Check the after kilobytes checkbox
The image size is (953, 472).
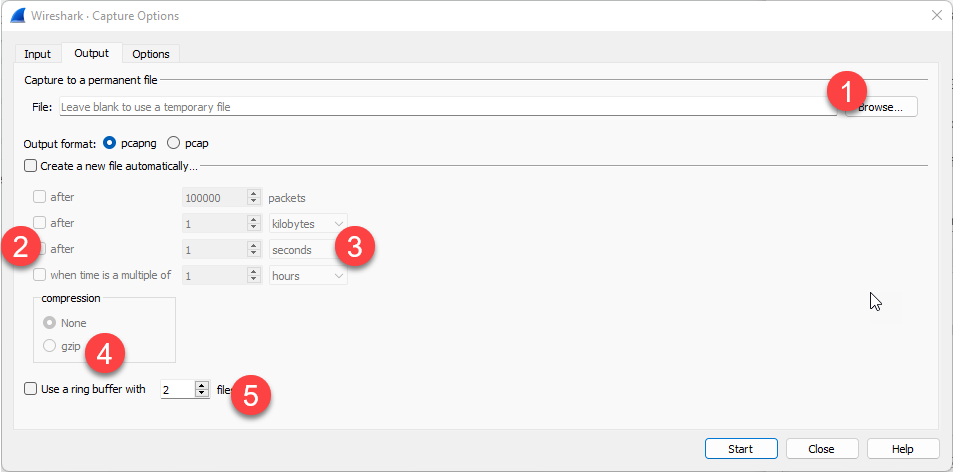pos(40,223)
